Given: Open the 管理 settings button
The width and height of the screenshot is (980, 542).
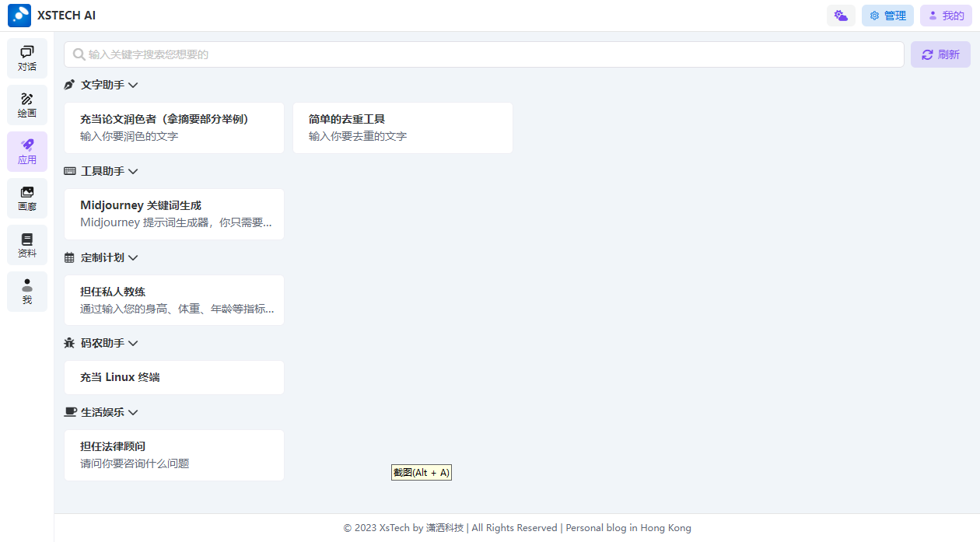Looking at the screenshot, I should pos(887,16).
